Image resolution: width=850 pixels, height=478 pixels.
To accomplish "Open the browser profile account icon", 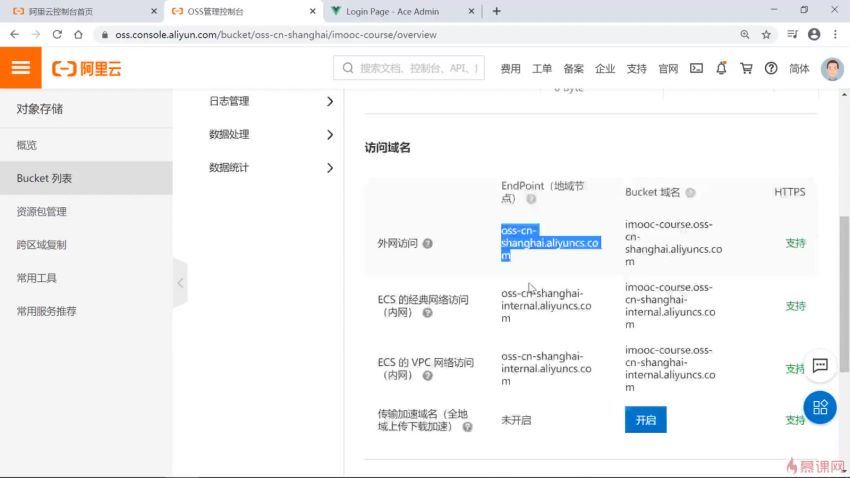I will [814, 34].
